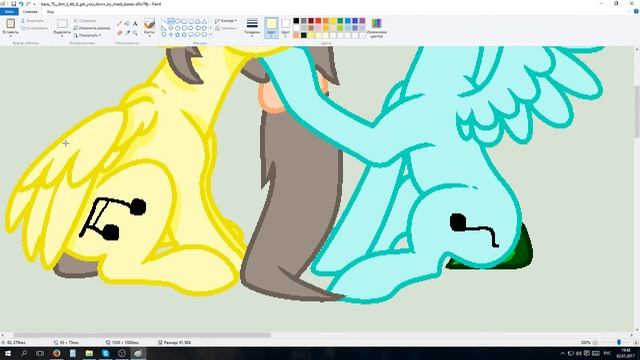This screenshot has height=360, width=640.
Task: Click the Crop button
Action: [85, 20]
